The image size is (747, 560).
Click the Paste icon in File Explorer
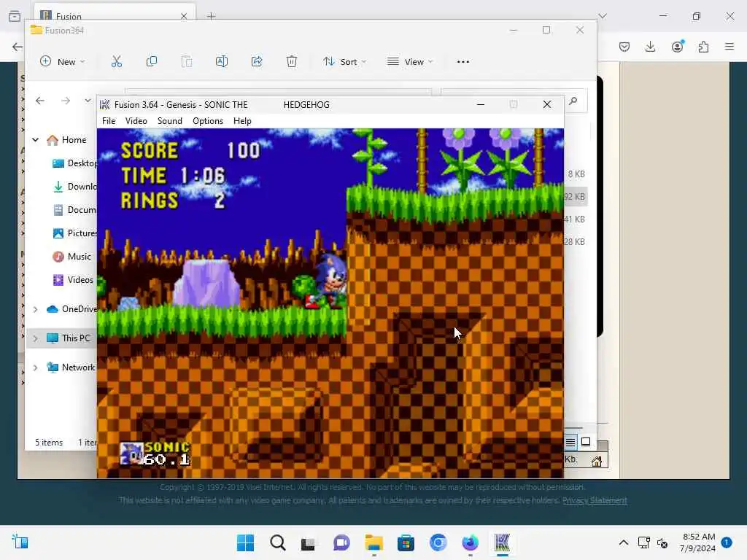(x=187, y=61)
